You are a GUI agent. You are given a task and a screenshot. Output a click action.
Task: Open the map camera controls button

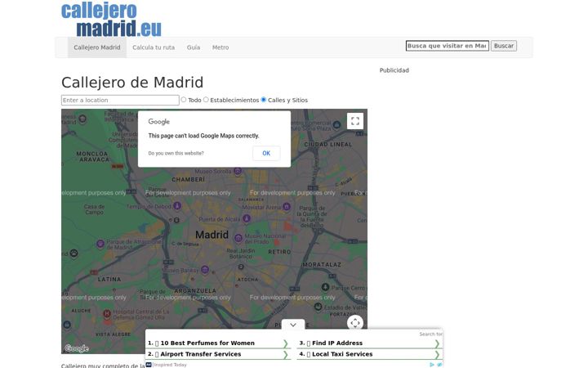pyautogui.click(x=354, y=323)
